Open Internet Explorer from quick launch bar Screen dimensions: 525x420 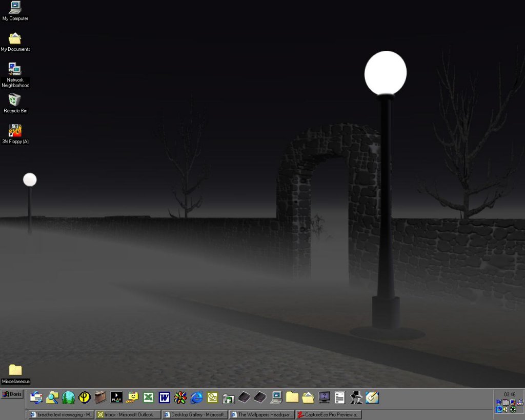(x=196, y=397)
